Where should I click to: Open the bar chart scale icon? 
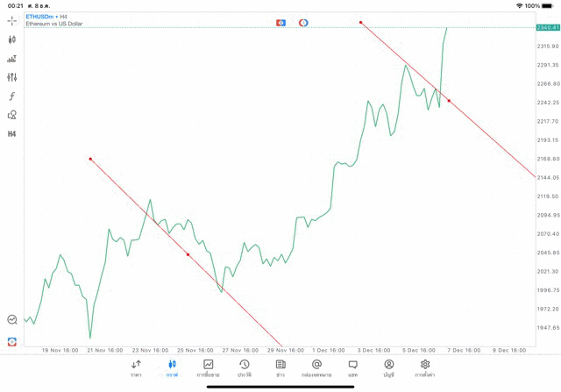coord(12,59)
